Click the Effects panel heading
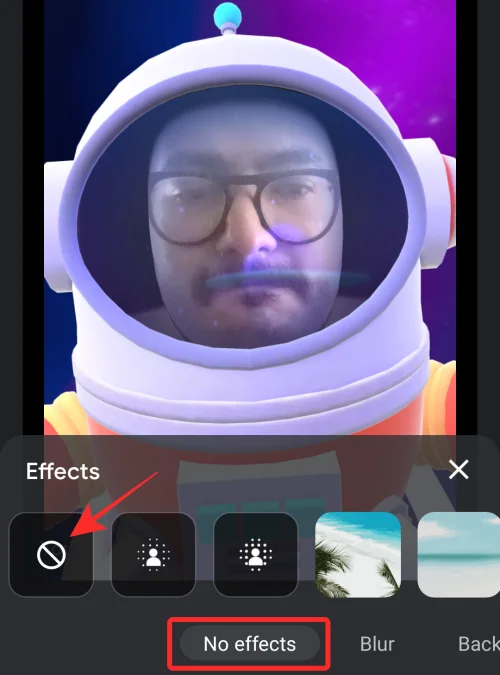 [x=63, y=471]
